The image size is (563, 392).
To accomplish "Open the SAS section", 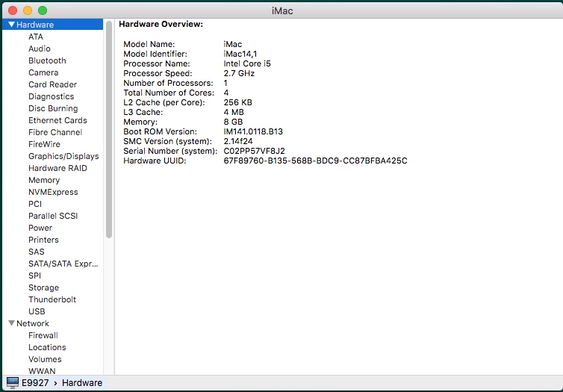I will tap(37, 252).
